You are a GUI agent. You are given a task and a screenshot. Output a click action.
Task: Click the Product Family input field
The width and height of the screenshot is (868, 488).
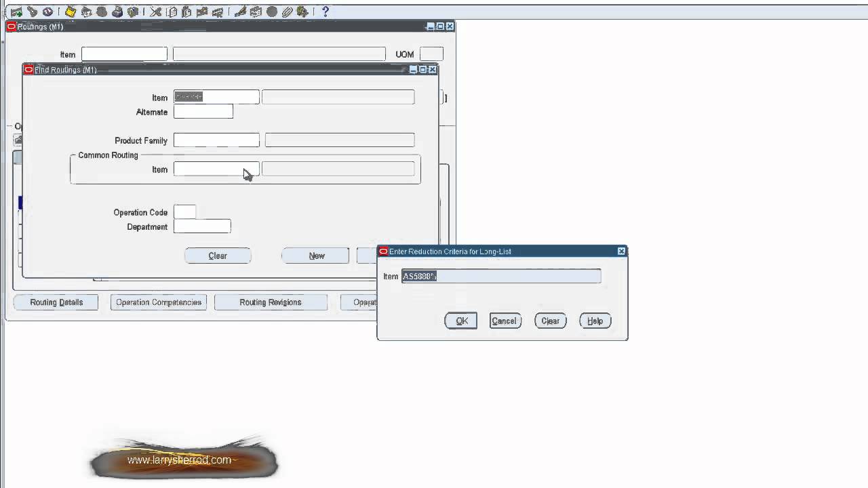tap(216, 140)
